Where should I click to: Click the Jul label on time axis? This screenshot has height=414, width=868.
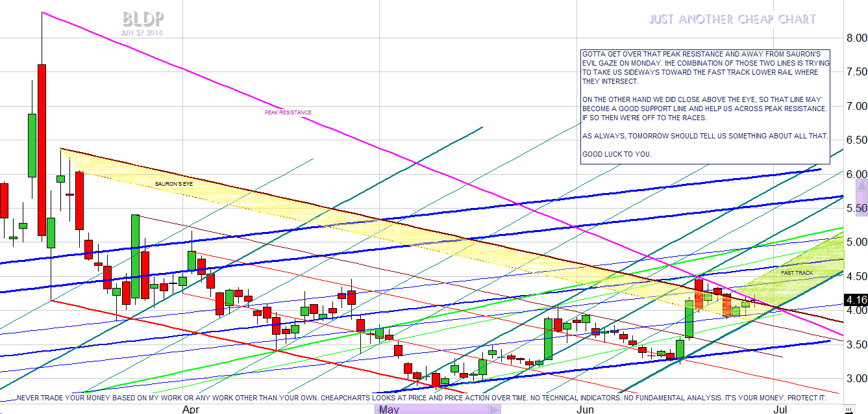(780, 409)
